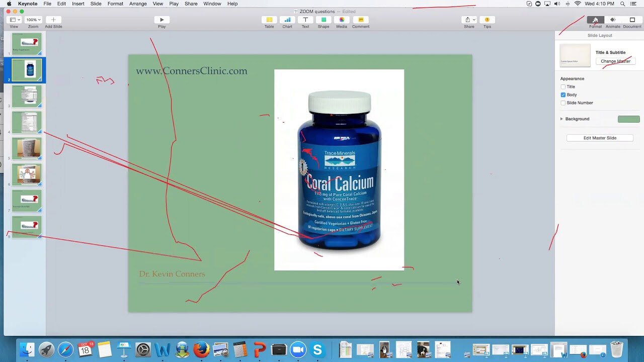Select slide 5 thumbnail in navigator

pyautogui.click(x=27, y=148)
